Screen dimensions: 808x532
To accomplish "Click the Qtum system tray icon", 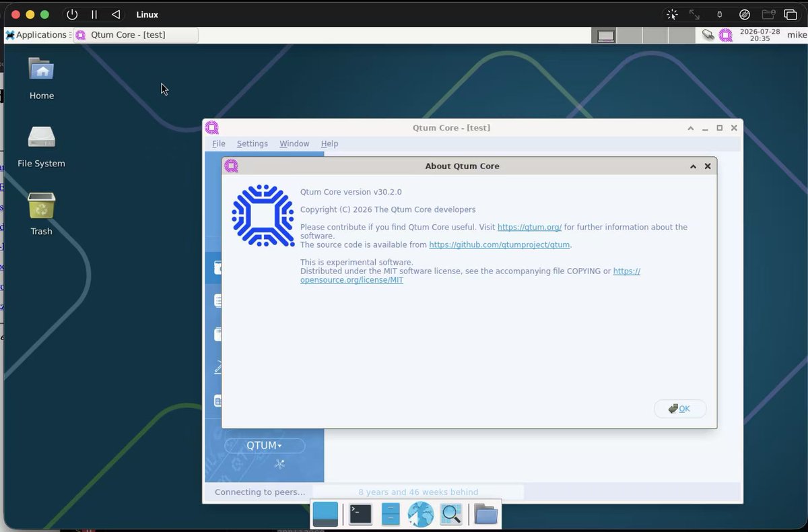I will (725, 35).
